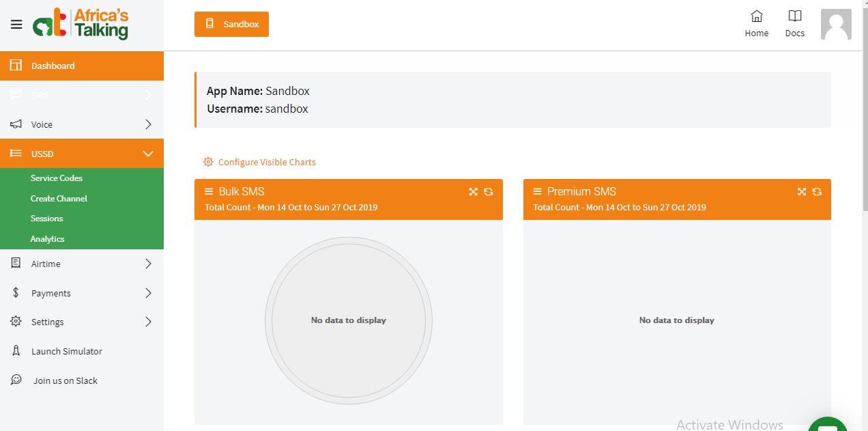Expand Premium SMS chart to fullscreen

802,191
